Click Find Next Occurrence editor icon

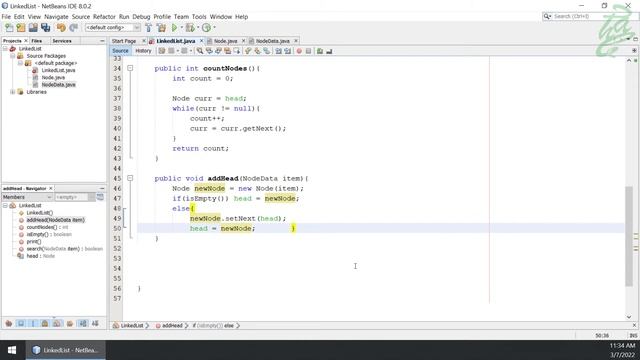218,51
